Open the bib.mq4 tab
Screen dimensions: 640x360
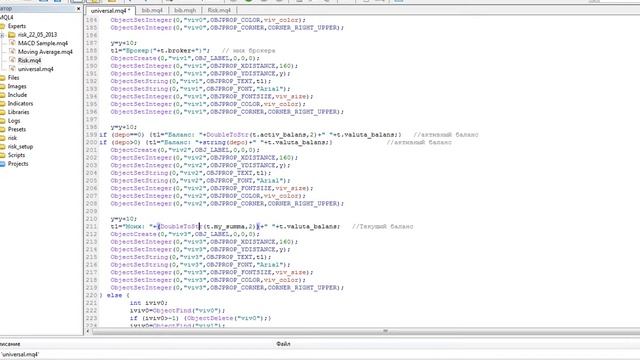[152, 10]
